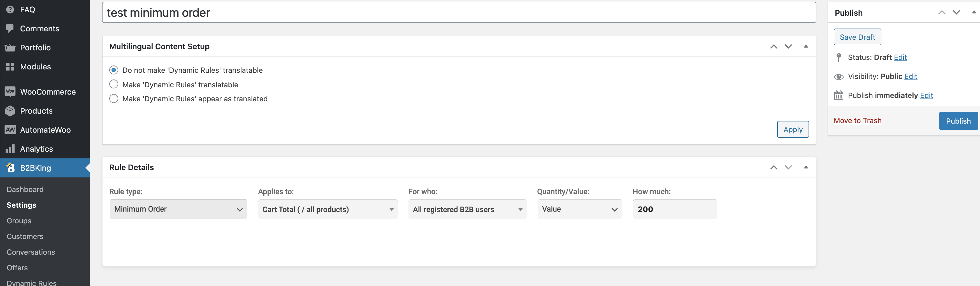Click the Move to Trash link
Viewport: 980px width, 286px height.
tap(858, 120)
